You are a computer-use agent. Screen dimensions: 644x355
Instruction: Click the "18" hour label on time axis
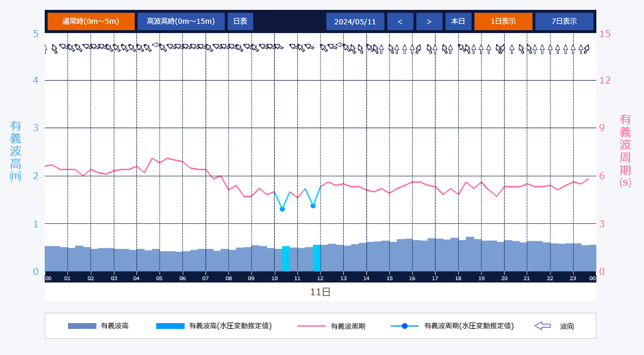(x=458, y=278)
